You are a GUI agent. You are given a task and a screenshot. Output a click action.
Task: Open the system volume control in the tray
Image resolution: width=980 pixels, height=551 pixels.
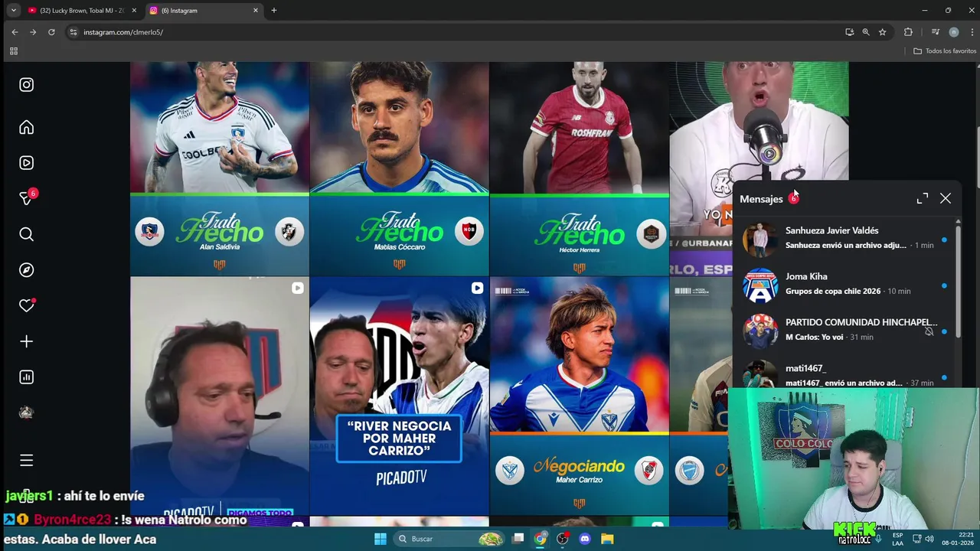click(x=929, y=539)
